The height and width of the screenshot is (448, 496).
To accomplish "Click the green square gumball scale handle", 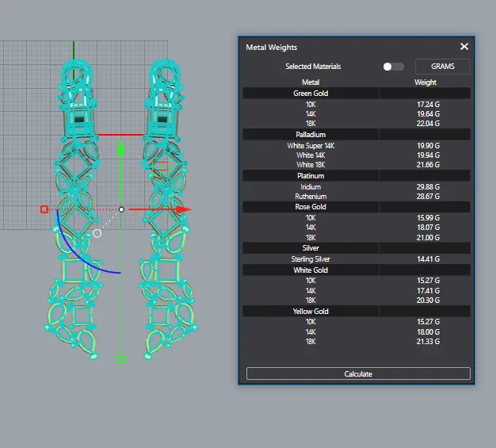I will point(121,359).
